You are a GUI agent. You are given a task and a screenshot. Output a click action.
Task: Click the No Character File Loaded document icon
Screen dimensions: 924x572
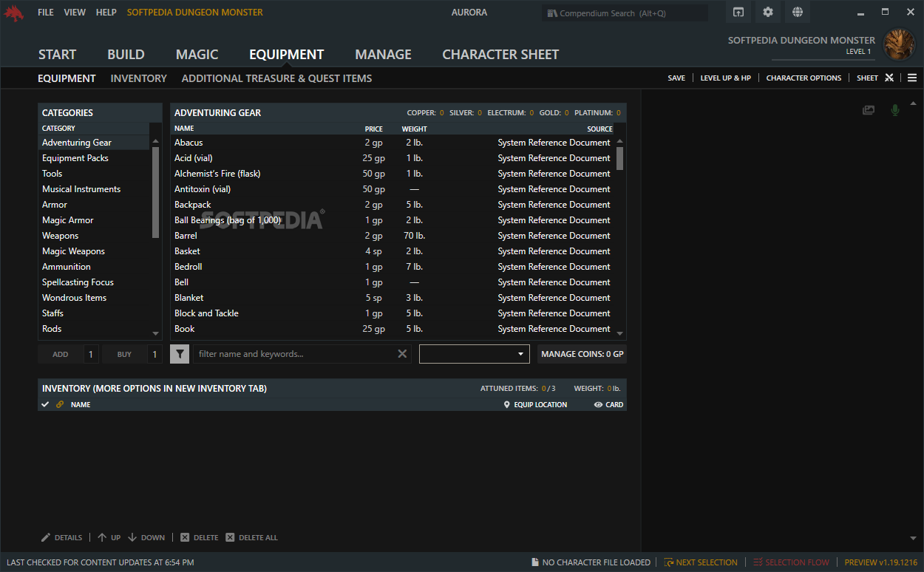[x=535, y=562]
